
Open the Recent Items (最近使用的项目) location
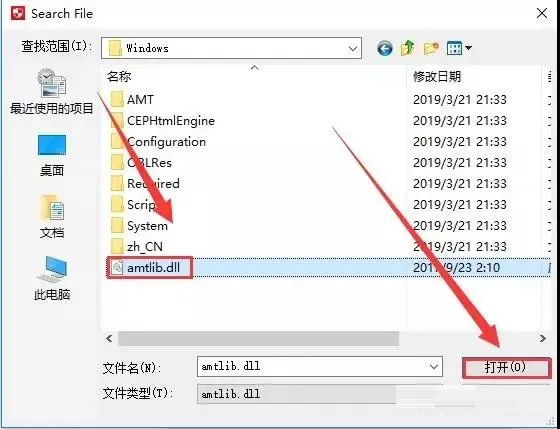[52, 92]
